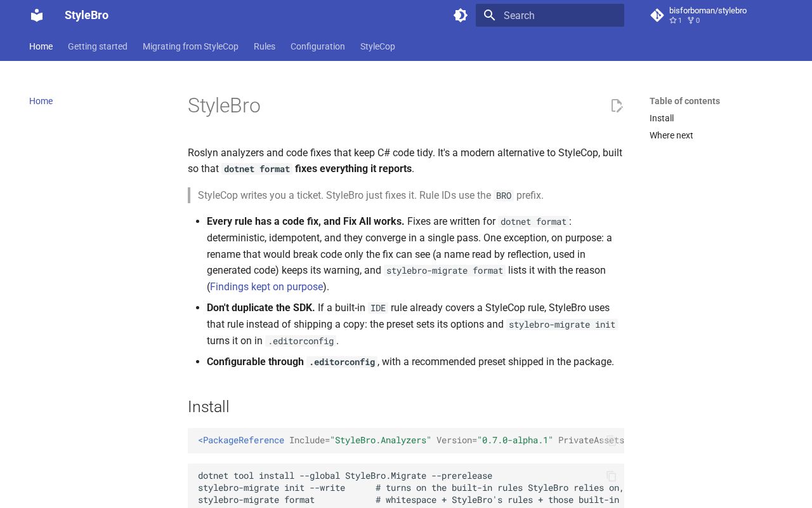Select the StyleCop tab

tap(377, 46)
